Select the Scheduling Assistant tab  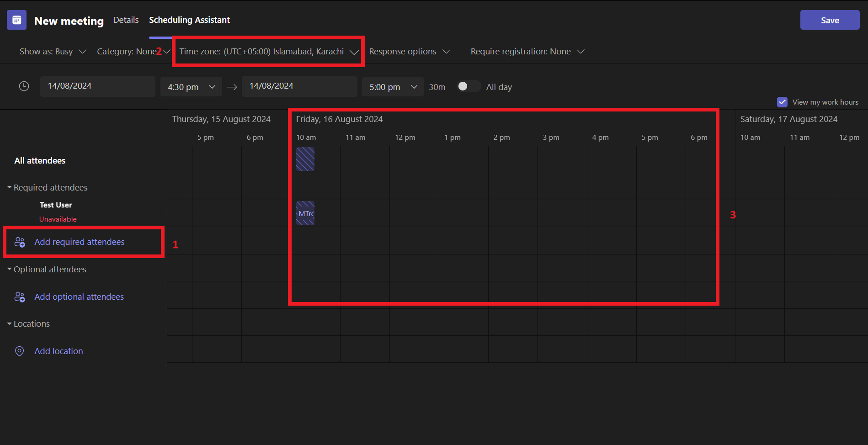[189, 20]
